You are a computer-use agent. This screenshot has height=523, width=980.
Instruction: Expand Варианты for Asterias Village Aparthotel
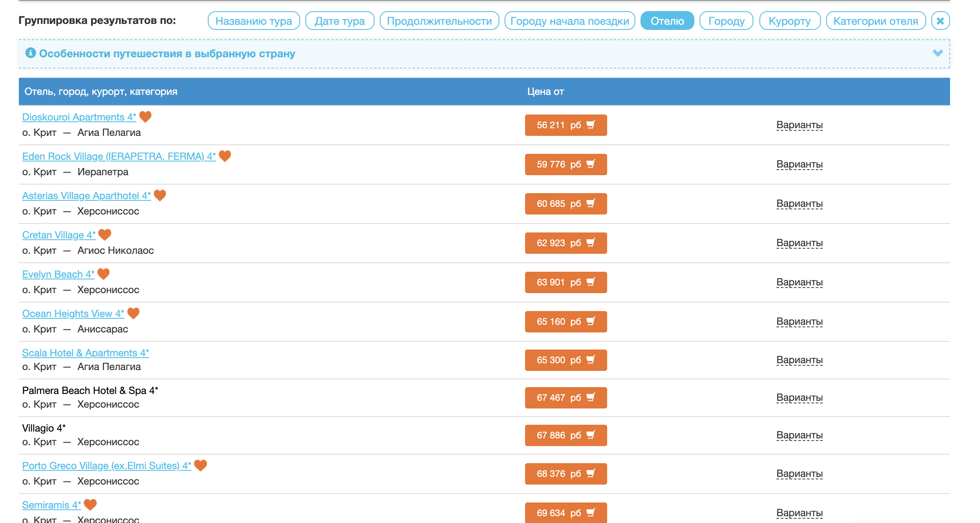(799, 204)
